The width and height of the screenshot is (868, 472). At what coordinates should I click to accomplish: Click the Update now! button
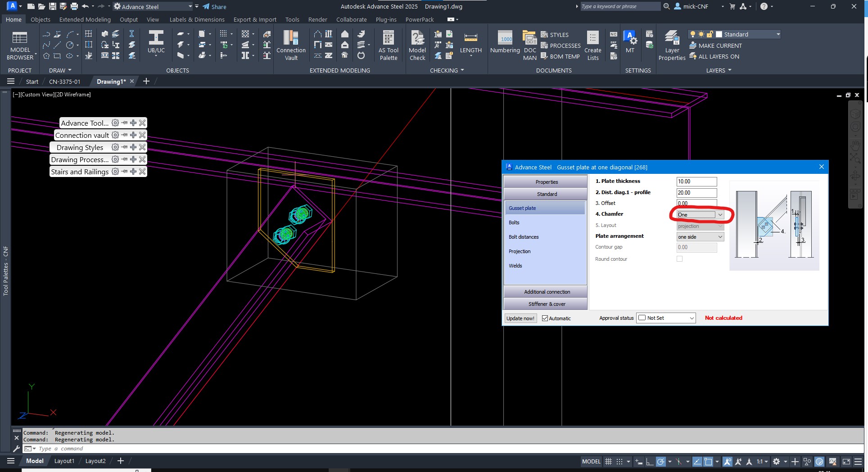coord(520,318)
